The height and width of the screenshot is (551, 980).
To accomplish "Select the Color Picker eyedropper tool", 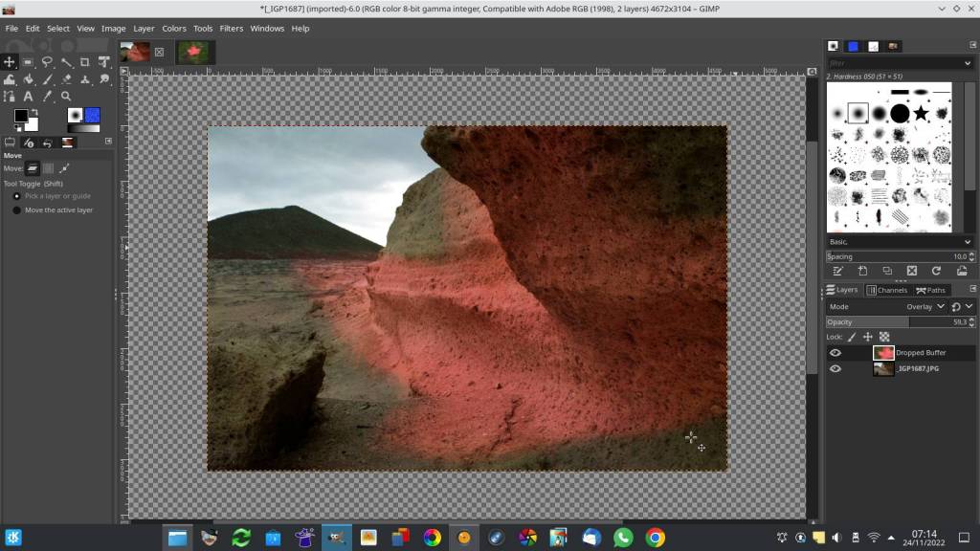I will (47, 96).
